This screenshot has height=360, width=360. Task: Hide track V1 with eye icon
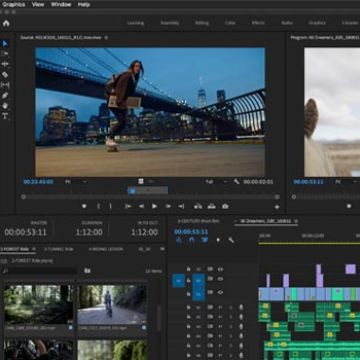click(220, 292)
